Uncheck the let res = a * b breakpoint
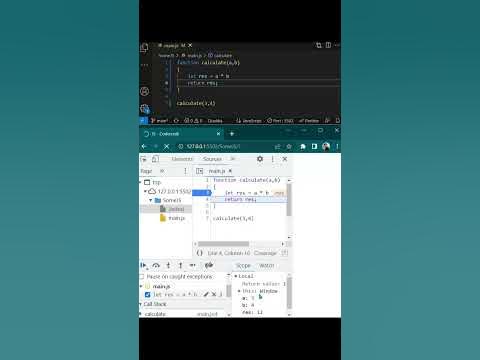 click(x=148, y=295)
